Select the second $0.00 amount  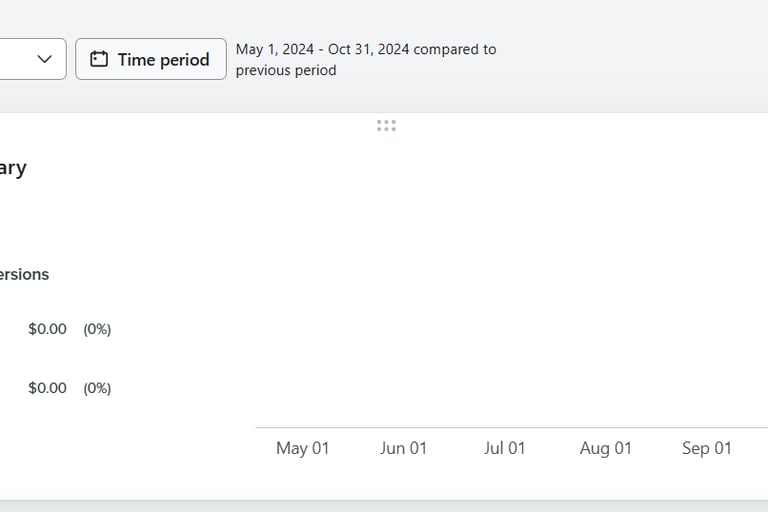[x=48, y=388]
